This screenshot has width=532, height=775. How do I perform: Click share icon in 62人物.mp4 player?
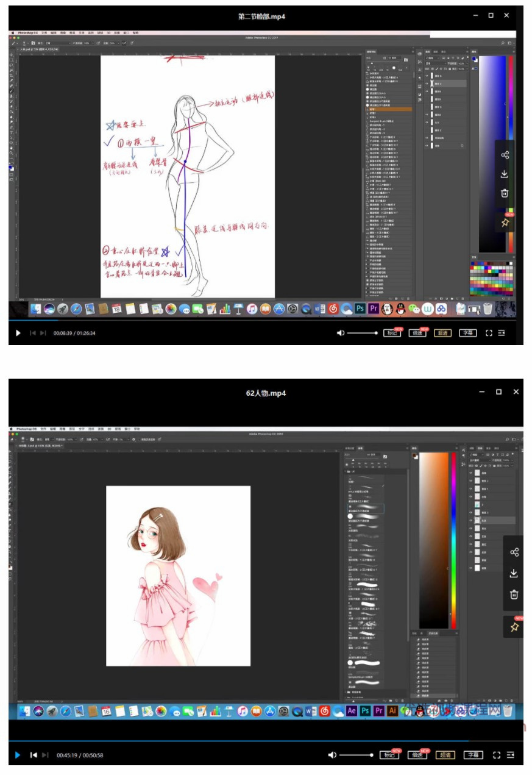pos(514,552)
